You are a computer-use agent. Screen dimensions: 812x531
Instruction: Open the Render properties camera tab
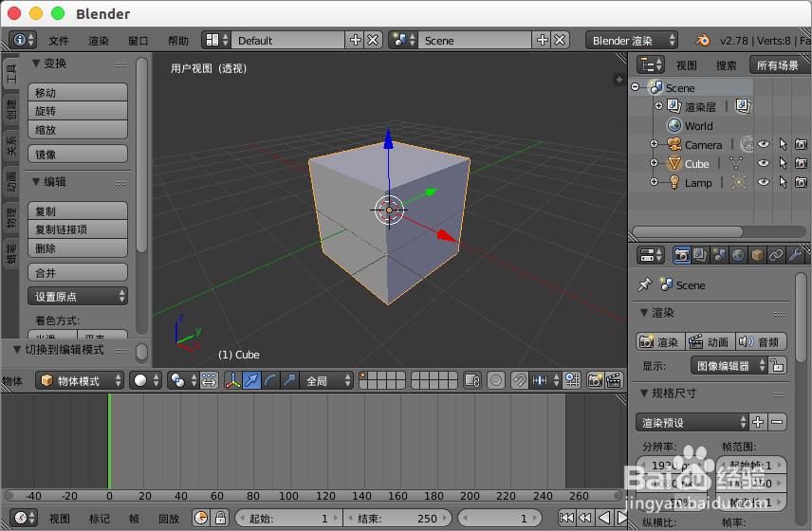[681, 255]
